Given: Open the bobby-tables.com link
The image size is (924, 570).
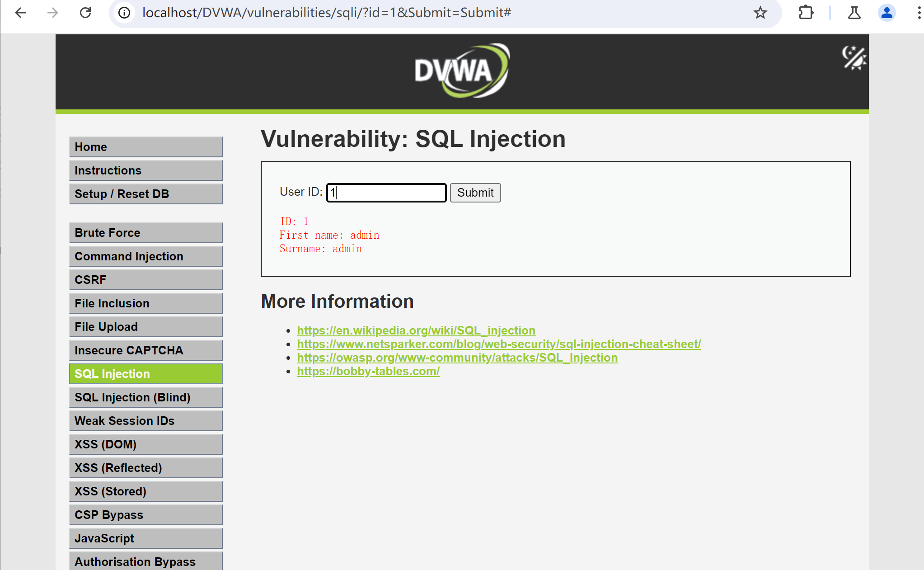Looking at the screenshot, I should click(x=368, y=371).
